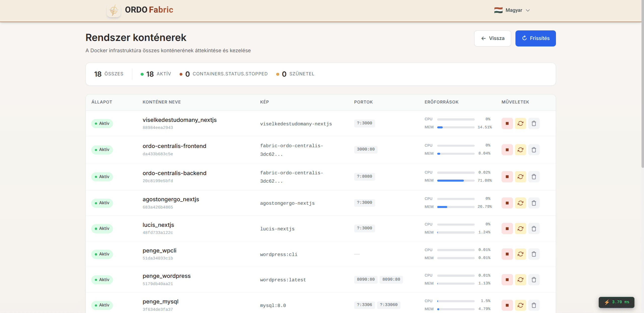Screen dimensions: 644x313
Task: Click the 3.70 ms performance badge
Action: coord(616,302)
